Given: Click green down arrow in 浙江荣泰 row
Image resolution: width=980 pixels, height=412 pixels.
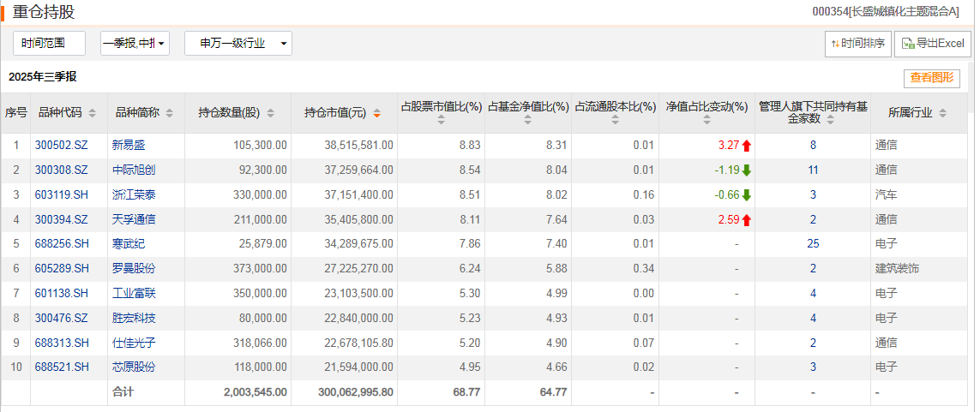Looking at the screenshot, I should point(746,195).
